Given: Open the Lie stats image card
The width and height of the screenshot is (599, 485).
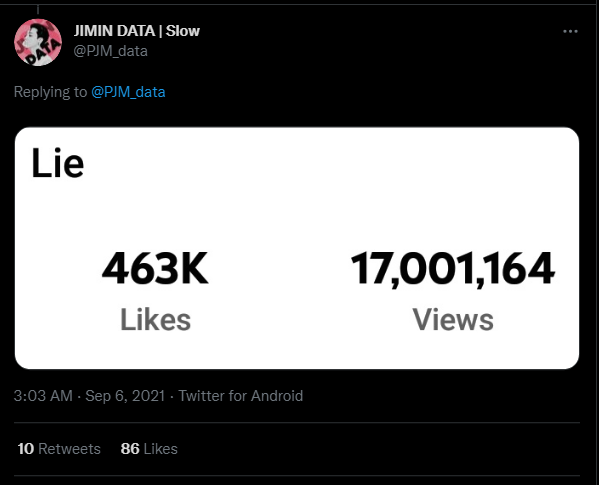Looking at the screenshot, I should [x=297, y=248].
